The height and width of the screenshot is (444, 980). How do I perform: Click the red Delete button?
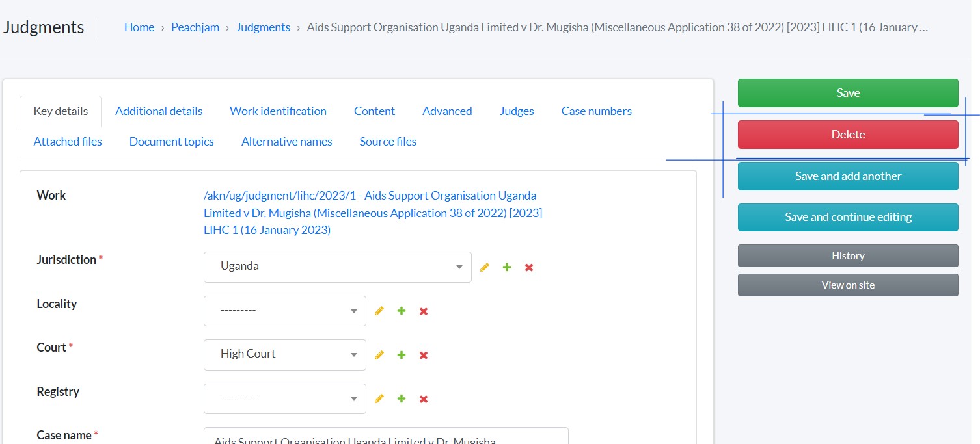pos(847,135)
